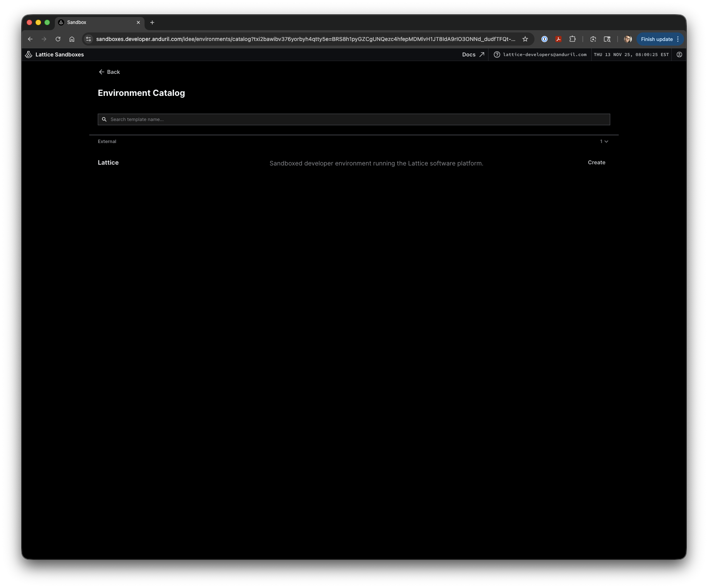The width and height of the screenshot is (708, 588).
Task: Open the help question mark icon
Action: 497,55
